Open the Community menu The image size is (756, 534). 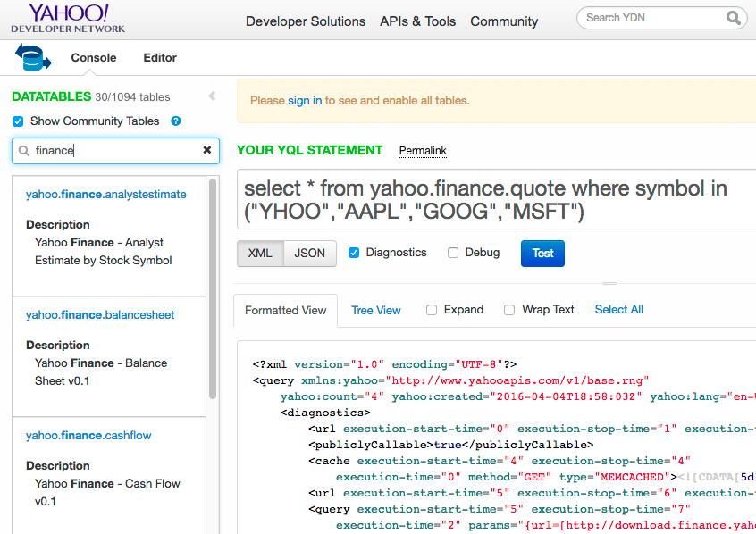[503, 21]
